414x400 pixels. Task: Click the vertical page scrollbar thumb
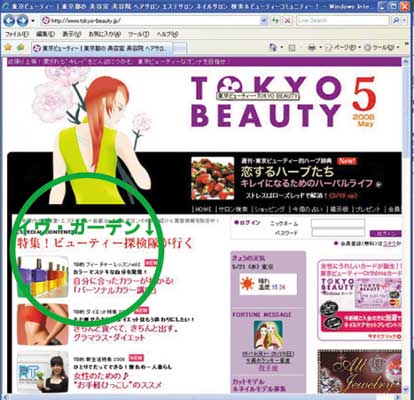tap(406, 111)
